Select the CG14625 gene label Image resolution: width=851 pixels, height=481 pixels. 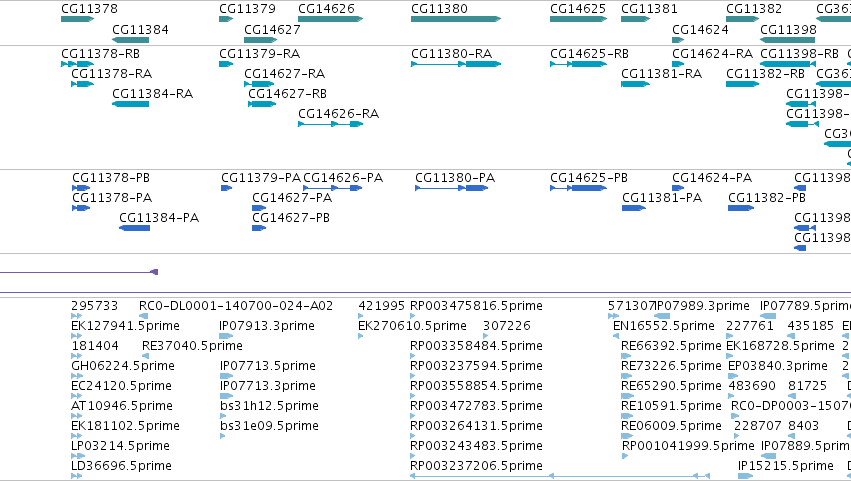click(578, 9)
